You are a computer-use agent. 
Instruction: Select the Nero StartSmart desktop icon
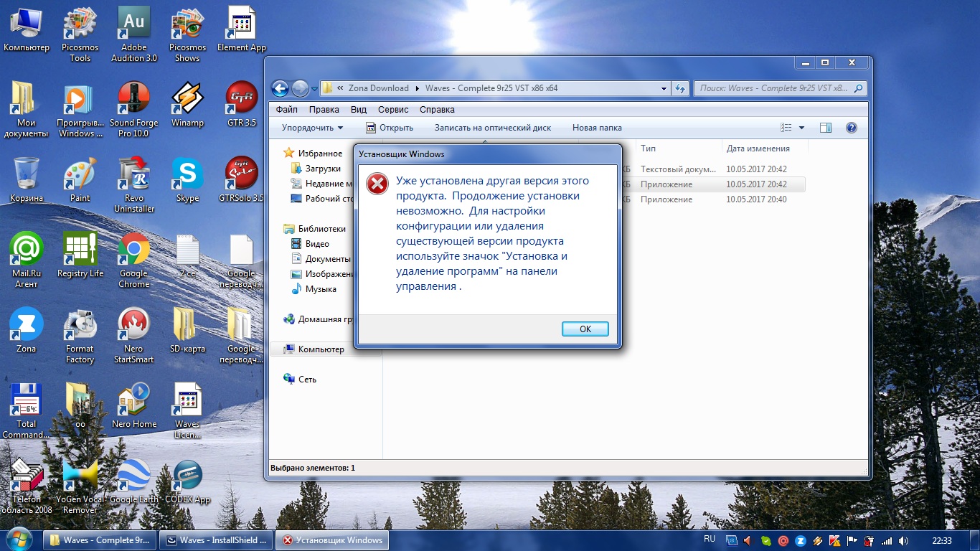click(x=134, y=336)
